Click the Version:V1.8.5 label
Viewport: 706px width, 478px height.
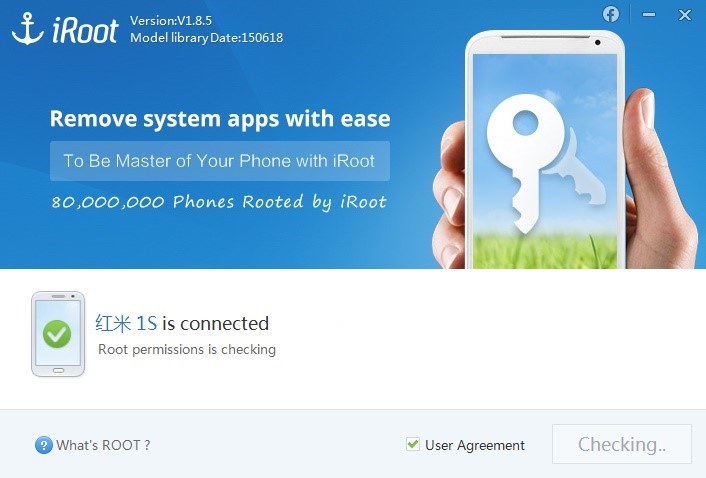click(171, 20)
